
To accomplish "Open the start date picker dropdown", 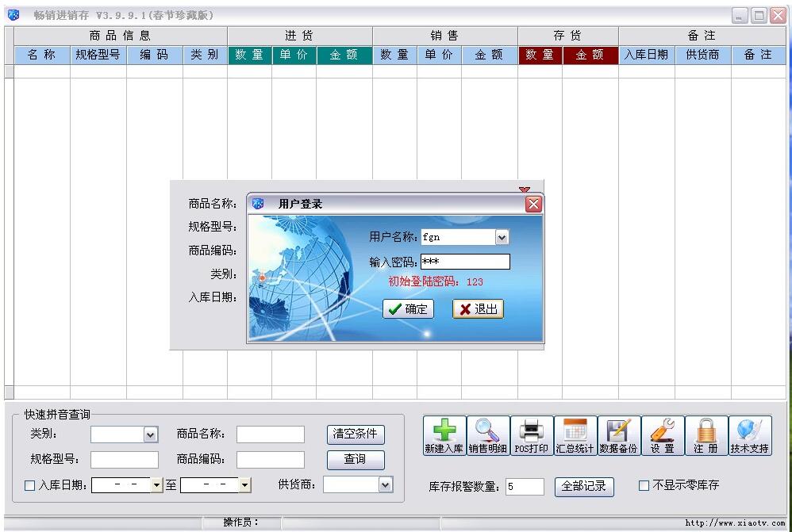I will point(156,484).
